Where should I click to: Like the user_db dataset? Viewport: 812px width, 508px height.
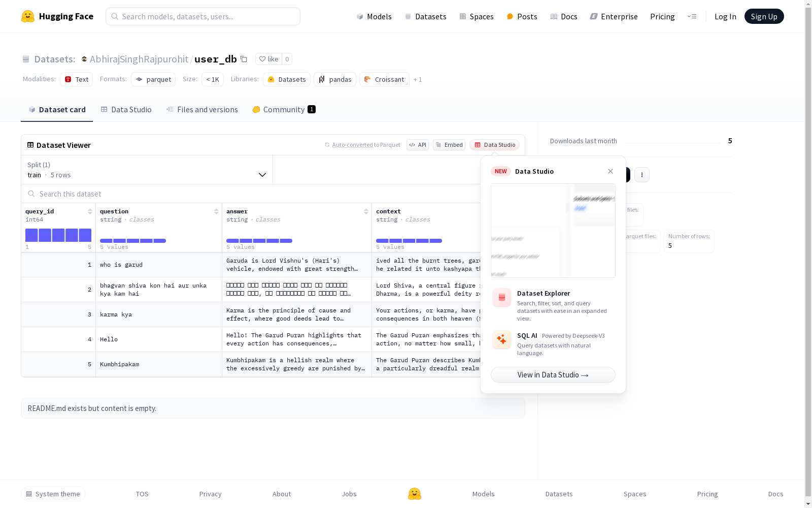[x=268, y=59]
